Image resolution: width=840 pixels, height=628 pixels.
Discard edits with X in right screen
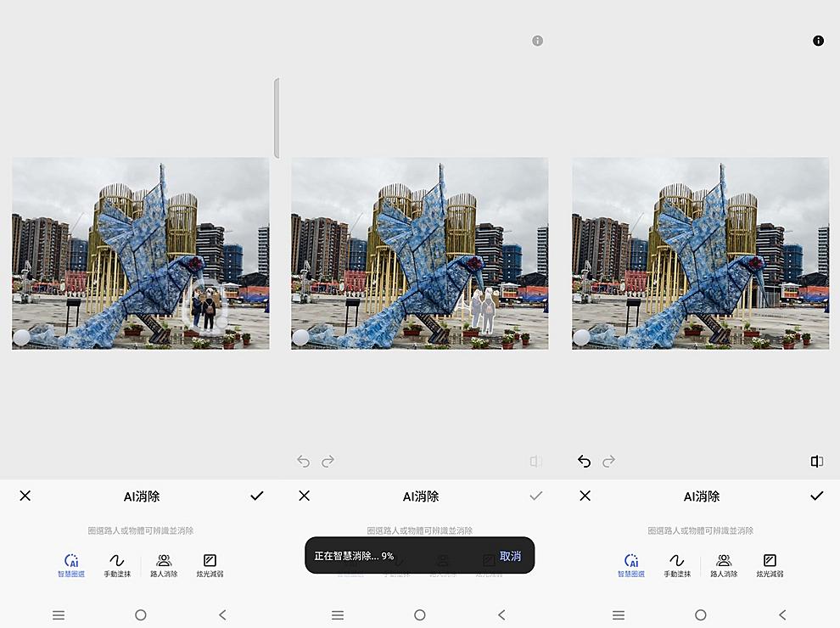point(585,496)
